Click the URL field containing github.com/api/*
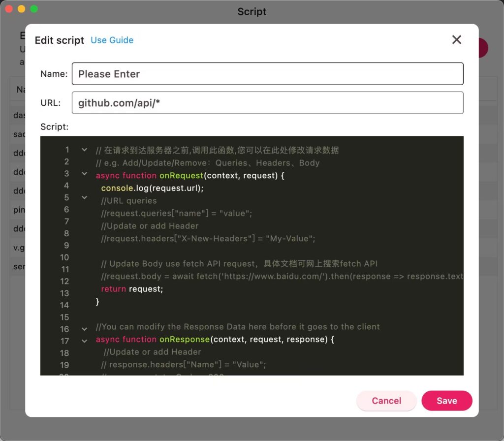The image size is (504, 441). pyautogui.click(x=267, y=102)
